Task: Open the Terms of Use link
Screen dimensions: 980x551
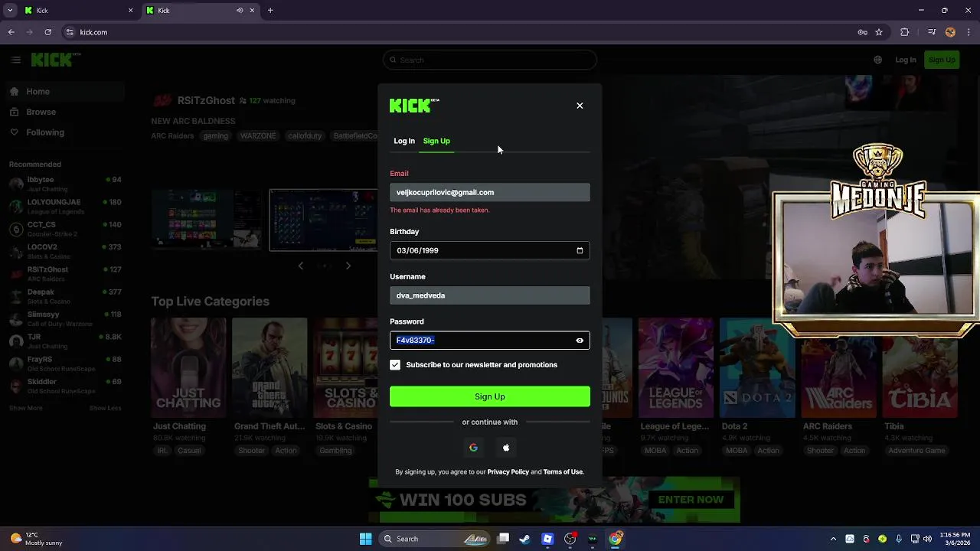Action: (563, 472)
